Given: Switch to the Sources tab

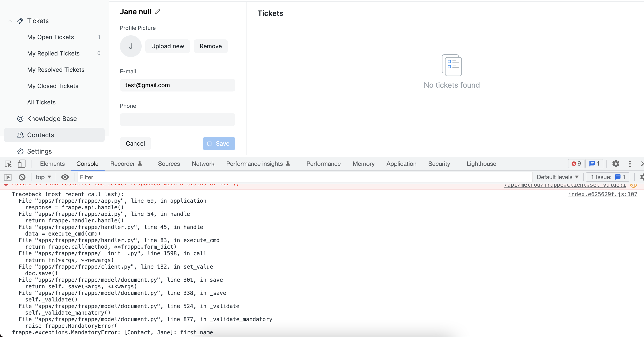Looking at the screenshot, I should point(169,164).
